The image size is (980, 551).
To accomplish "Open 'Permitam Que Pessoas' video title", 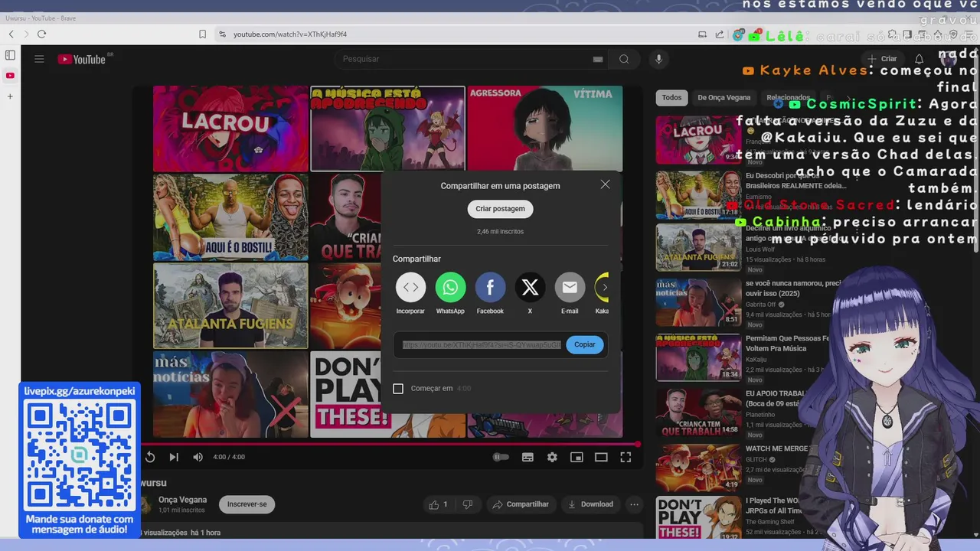I will point(788,343).
